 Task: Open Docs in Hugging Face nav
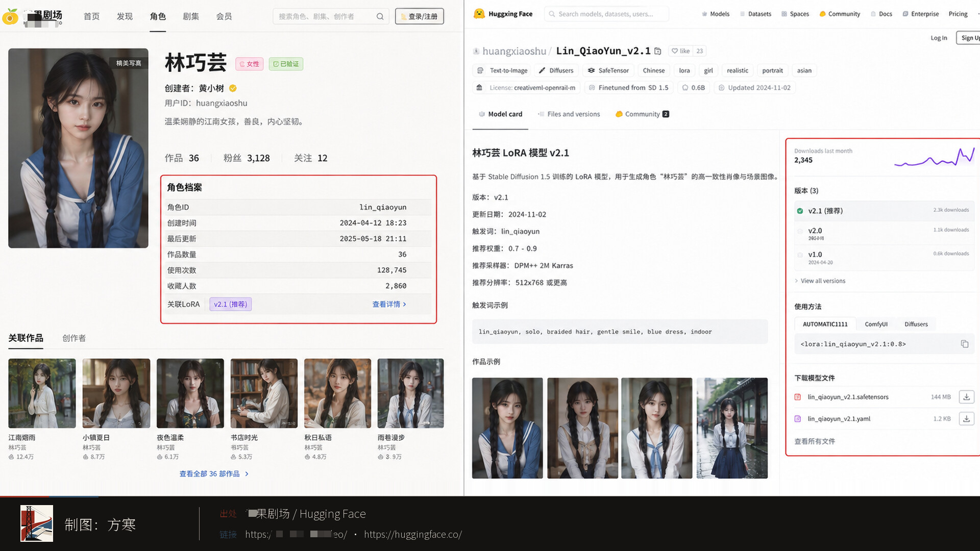point(881,14)
